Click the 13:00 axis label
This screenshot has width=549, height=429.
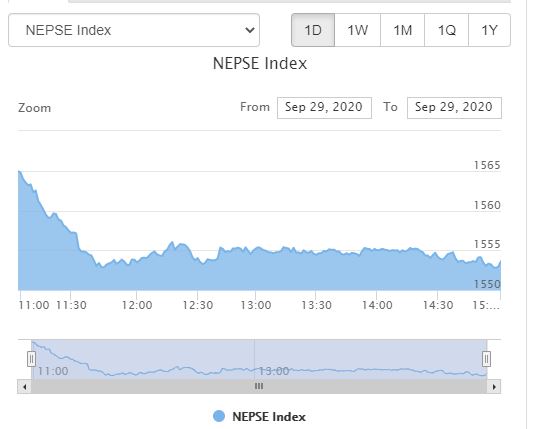(256, 305)
